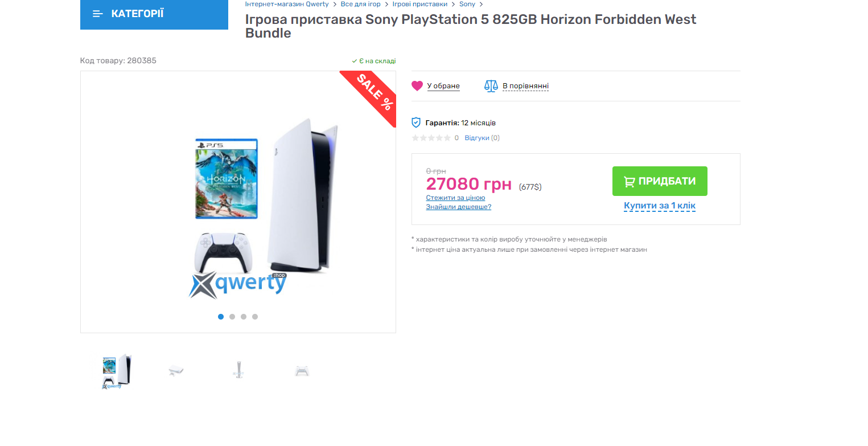Click the comparison scales icon
The image size is (868, 446).
click(491, 86)
